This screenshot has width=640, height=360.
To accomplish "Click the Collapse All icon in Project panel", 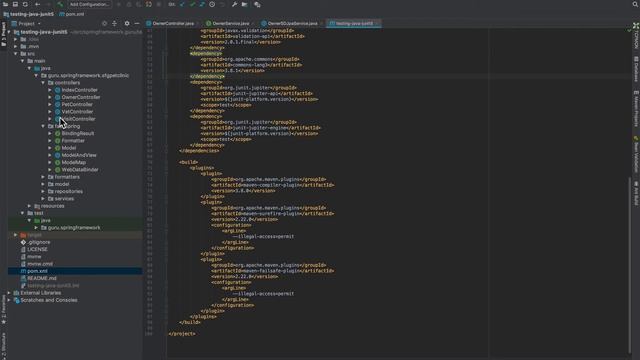I will tap(114, 24).
